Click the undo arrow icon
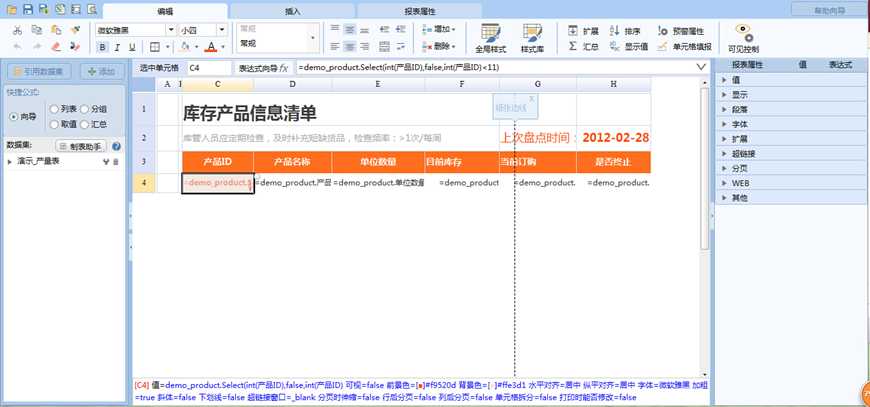Image resolution: width=870 pixels, height=407 pixels. (18, 47)
